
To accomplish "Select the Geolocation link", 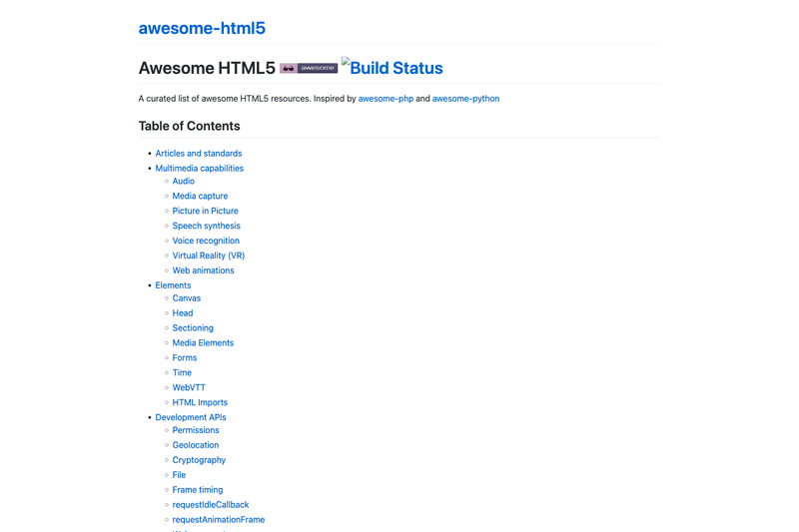I will click(195, 445).
